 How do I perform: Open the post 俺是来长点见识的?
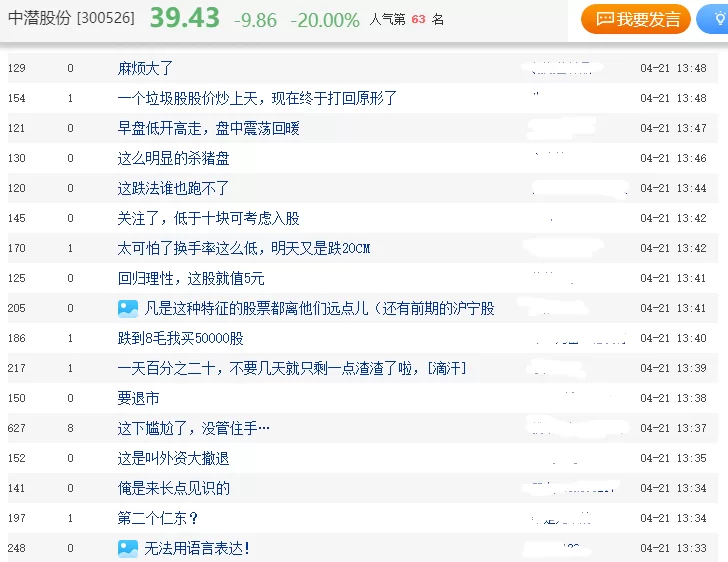(173, 488)
